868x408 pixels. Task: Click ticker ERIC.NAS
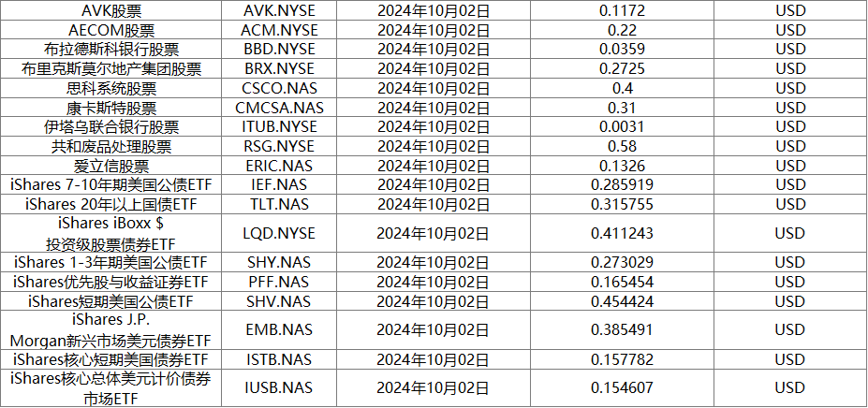click(x=279, y=166)
